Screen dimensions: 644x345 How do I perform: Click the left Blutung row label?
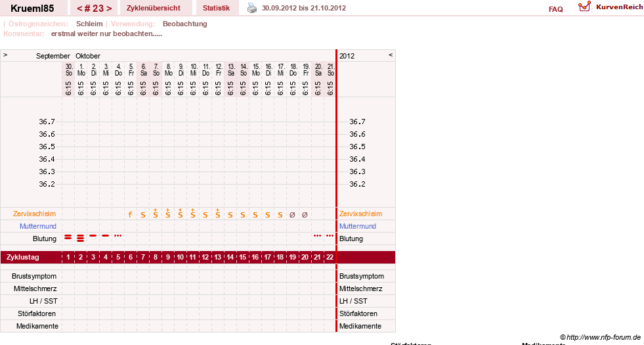click(45, 239)
